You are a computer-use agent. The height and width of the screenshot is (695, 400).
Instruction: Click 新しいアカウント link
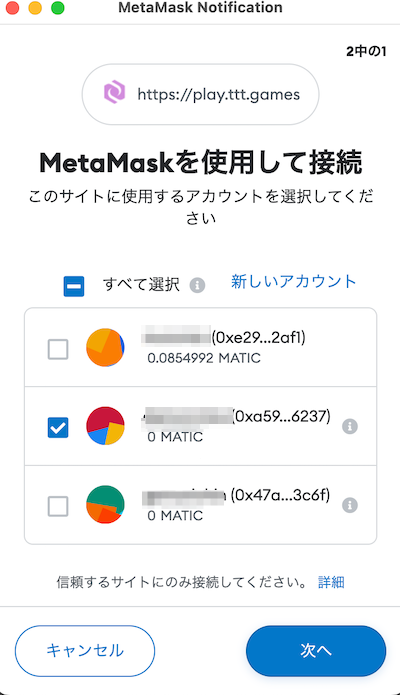[x=294, y=281]
